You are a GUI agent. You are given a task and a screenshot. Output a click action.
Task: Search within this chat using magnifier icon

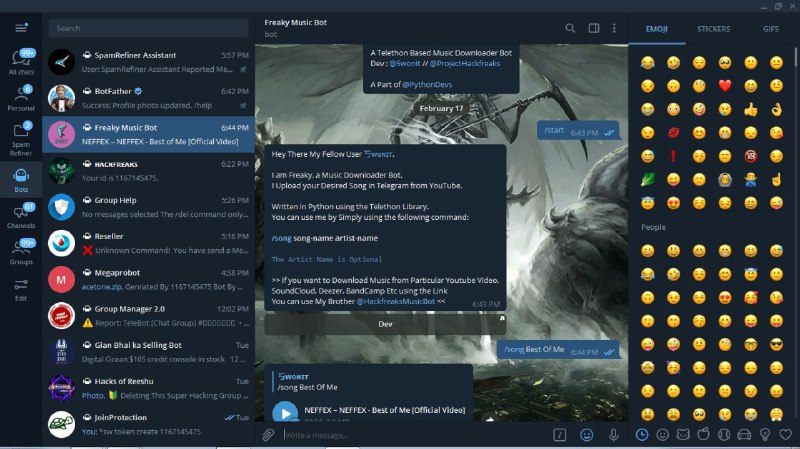click(x=570, y=28)
